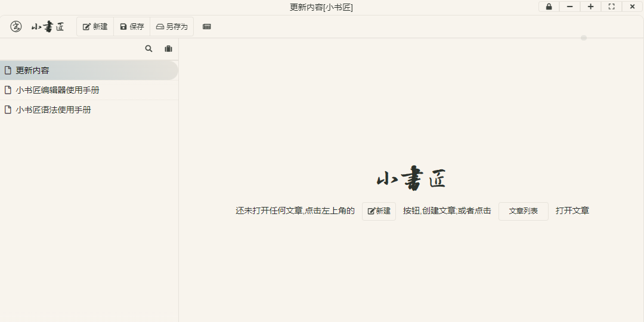Toggle the article list panel icon
Image resolution: width=644 pixels, height=322 pixels.
207,27
